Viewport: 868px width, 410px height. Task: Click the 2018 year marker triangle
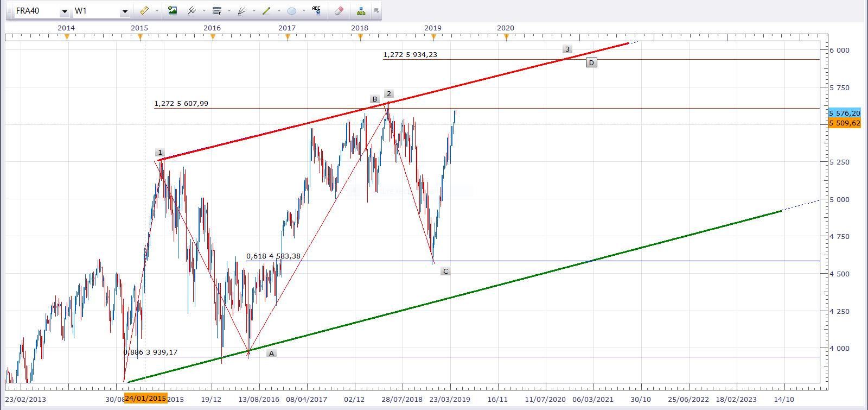(360, 37)
